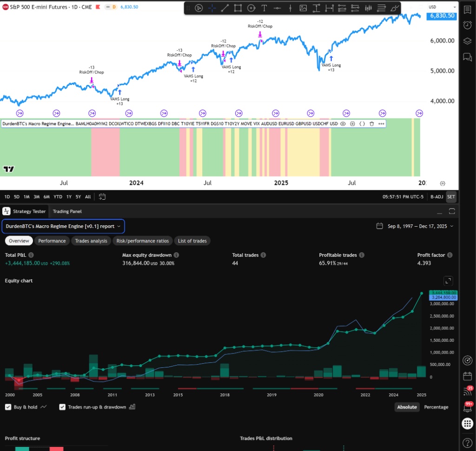The image size is (476, 451).
Task: Expand the equity chart to fullscreen
Action: point(448,281)
